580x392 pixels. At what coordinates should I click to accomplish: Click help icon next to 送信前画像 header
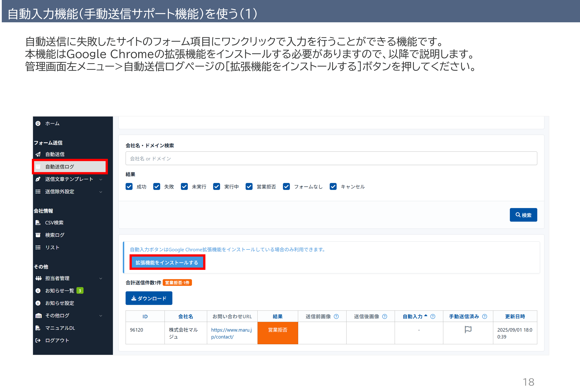point(336,316)
